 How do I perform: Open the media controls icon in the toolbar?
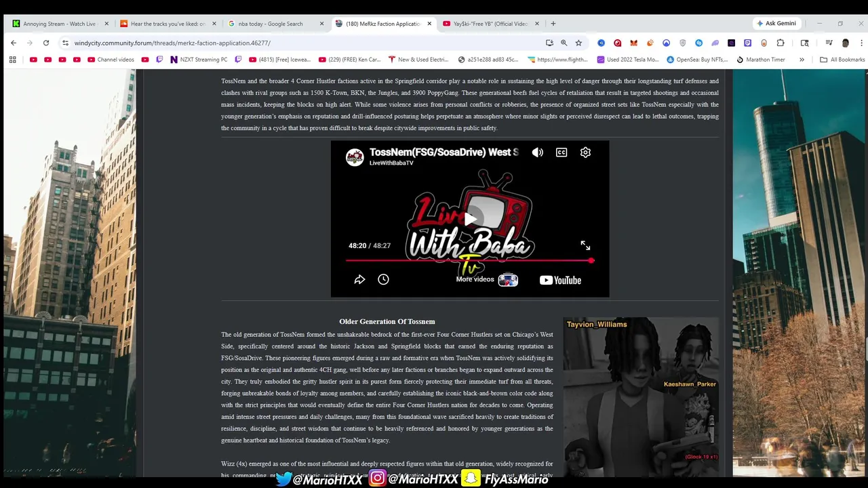point(829,43)
